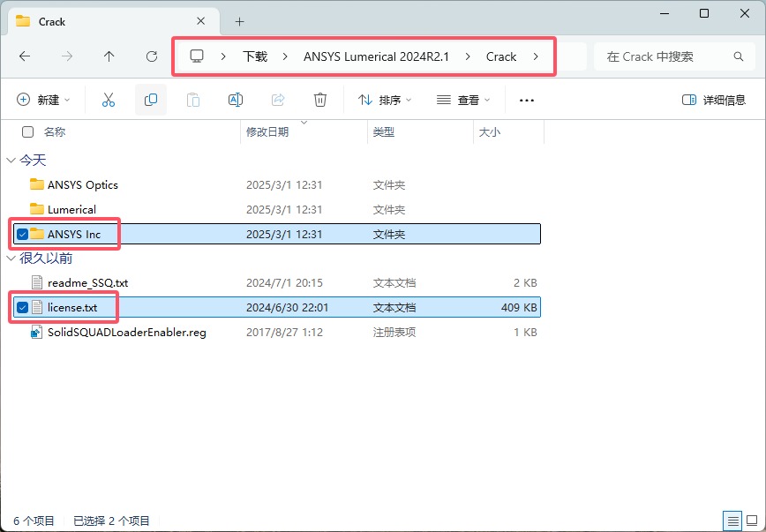Navigate back with the left arrow

(x=25, y=56)
